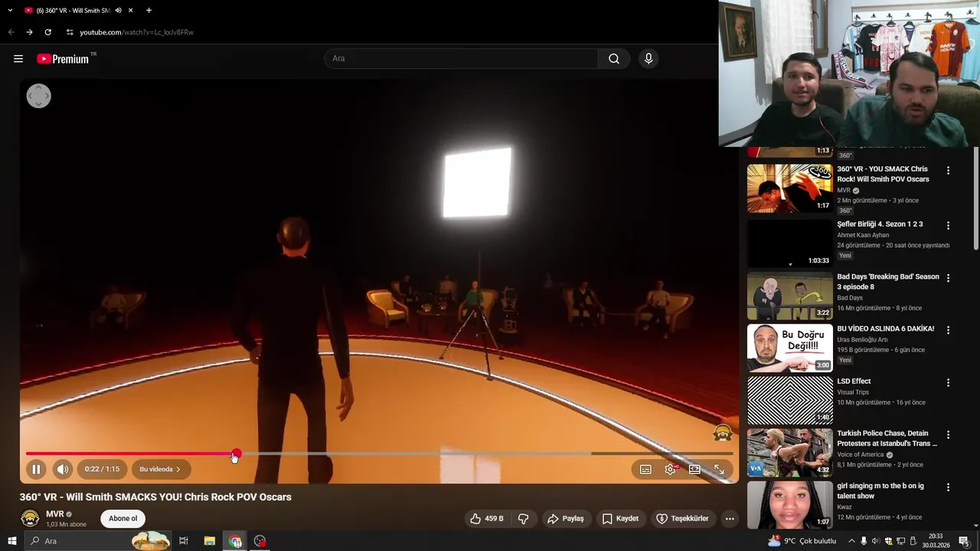Click the YouTube Premium logo
Image resolution: width=980 pixels, height=551 pixels.
coord(63,59)
